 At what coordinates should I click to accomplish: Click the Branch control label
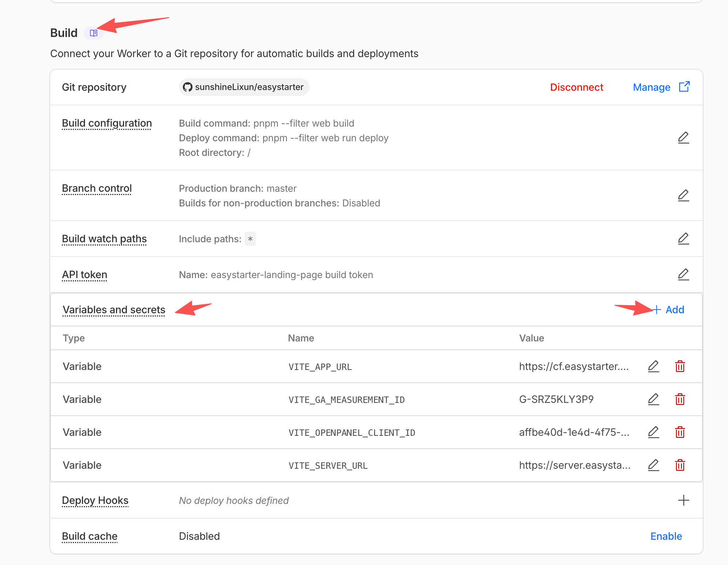(x=97, y=188)
